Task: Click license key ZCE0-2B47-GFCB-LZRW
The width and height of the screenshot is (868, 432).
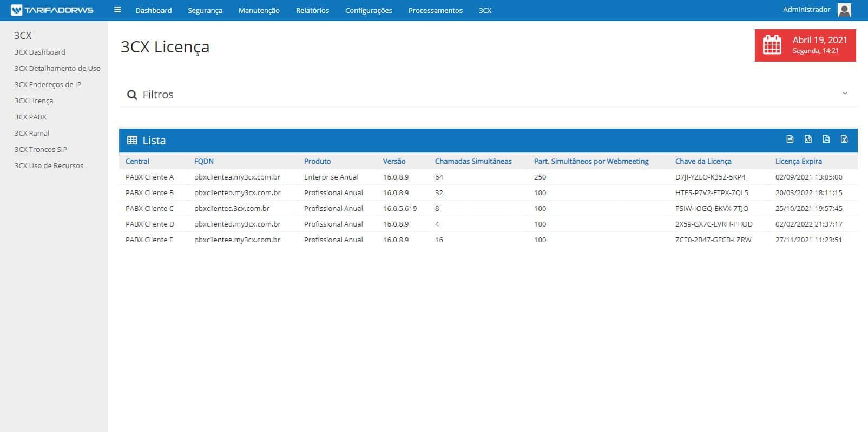Action: (x=713, y=240)
